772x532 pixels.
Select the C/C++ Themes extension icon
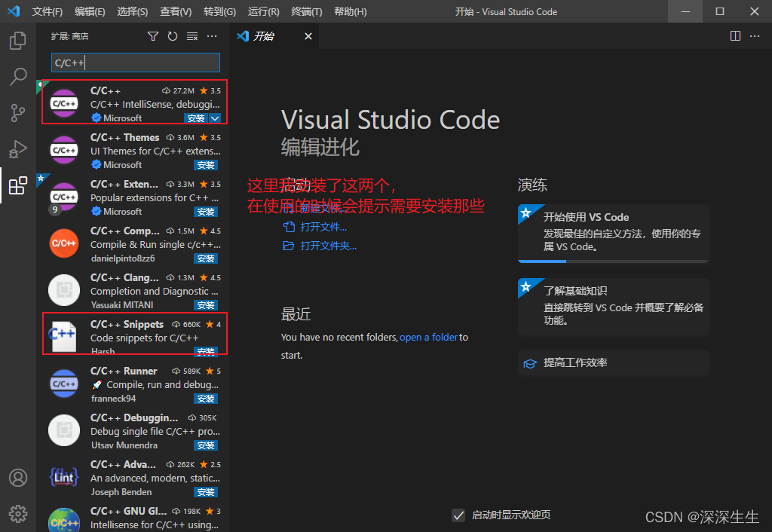(64, 150)
